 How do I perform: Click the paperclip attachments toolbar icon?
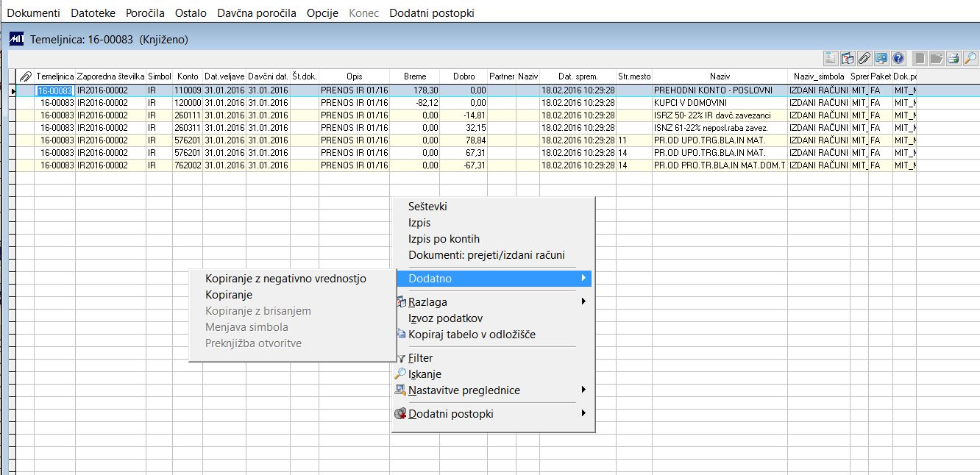(864, 58)
